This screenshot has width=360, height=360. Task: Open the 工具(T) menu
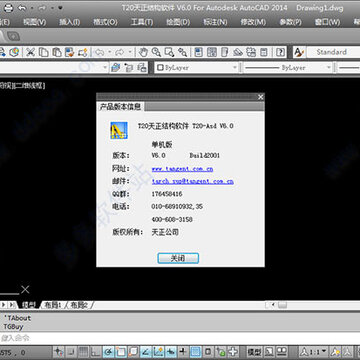142,22
